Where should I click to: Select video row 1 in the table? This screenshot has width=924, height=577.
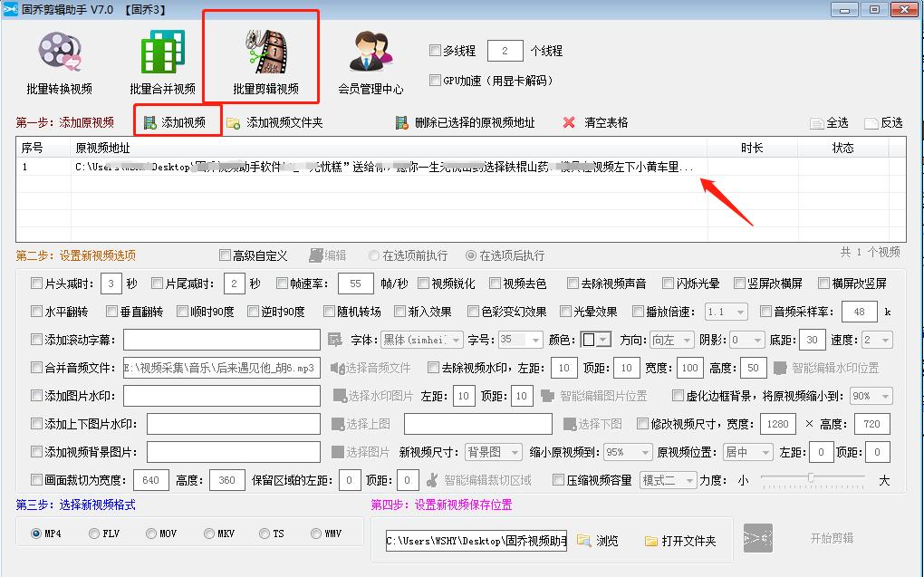(x=460, y=167)
